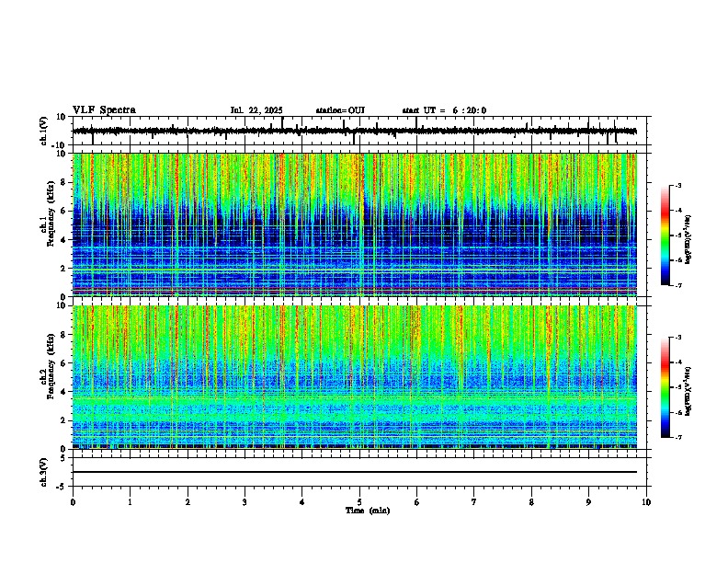Click the ch.1 log(PSD) color bar caption
728x563 pixels.
688,240
